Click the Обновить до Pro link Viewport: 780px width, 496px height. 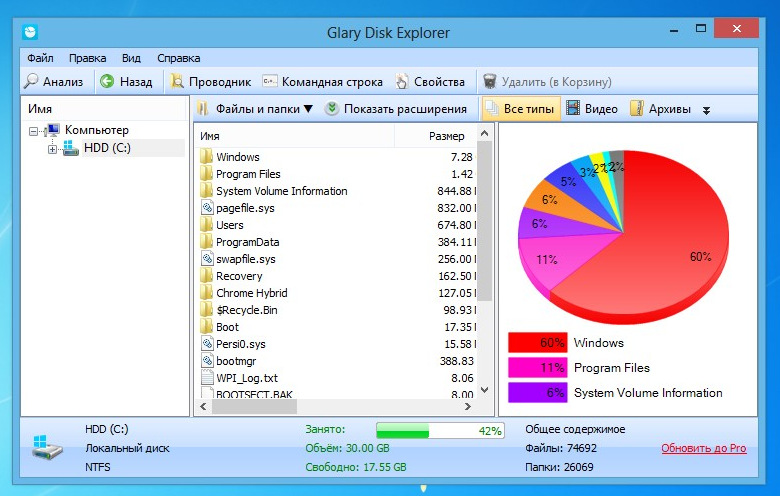[704, 448]
